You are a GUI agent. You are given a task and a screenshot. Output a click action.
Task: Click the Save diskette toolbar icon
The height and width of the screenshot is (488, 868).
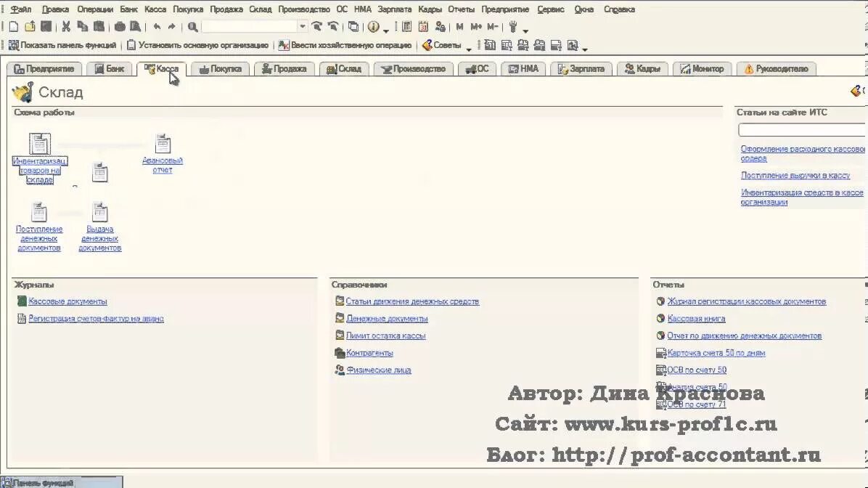(x=46, y=27)
